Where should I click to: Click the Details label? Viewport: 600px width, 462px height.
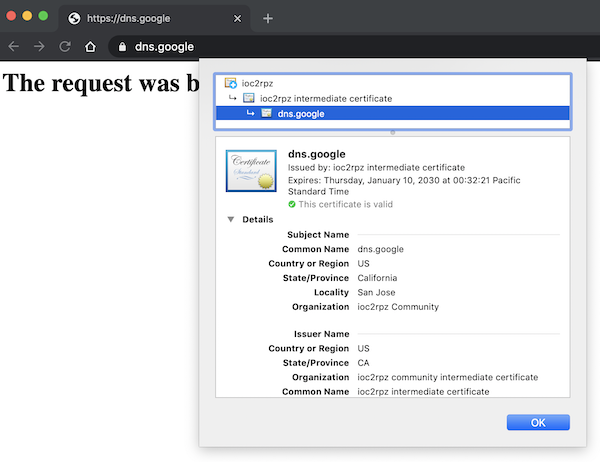[258, 219]
